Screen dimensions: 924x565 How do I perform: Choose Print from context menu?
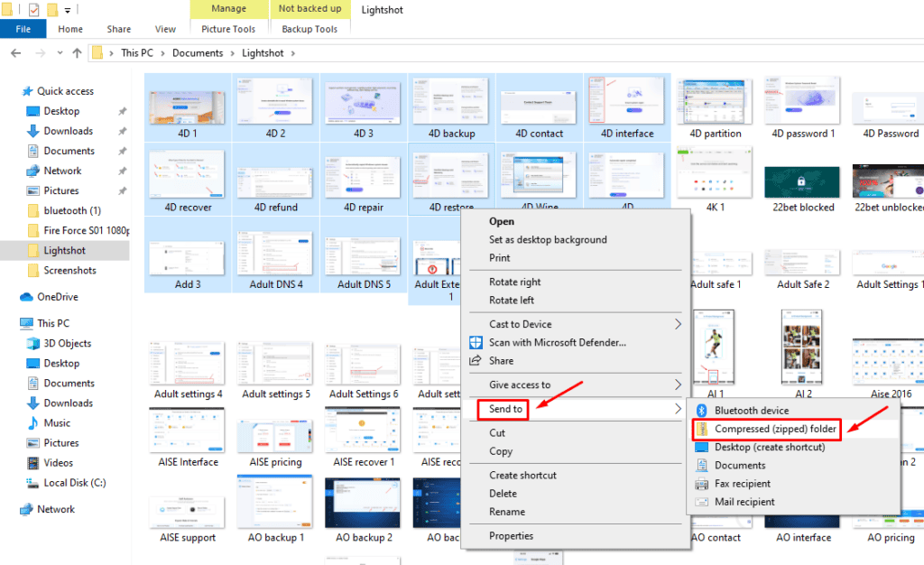499,258
